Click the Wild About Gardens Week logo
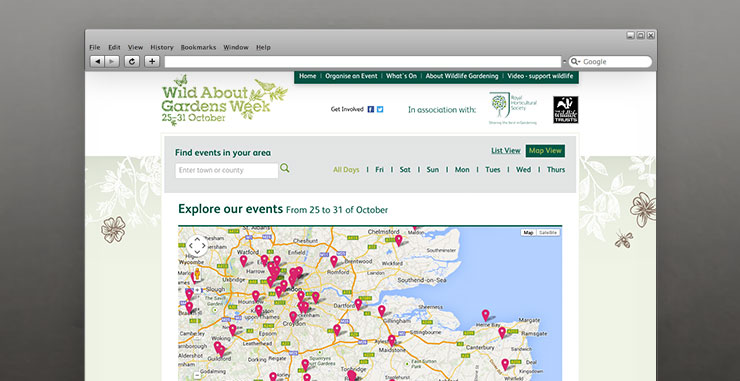The height and width of the screenshot is (381, 740). pyautogui.click(x=224, y=101)
